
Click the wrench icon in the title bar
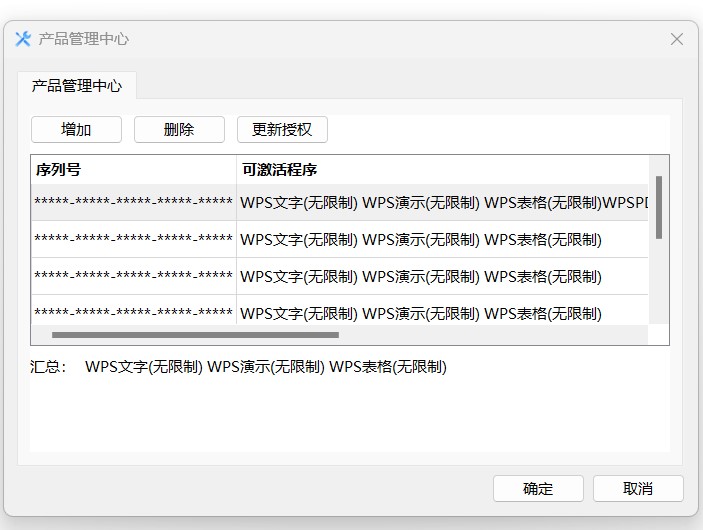pyautogui.click(x=23, y=39)
